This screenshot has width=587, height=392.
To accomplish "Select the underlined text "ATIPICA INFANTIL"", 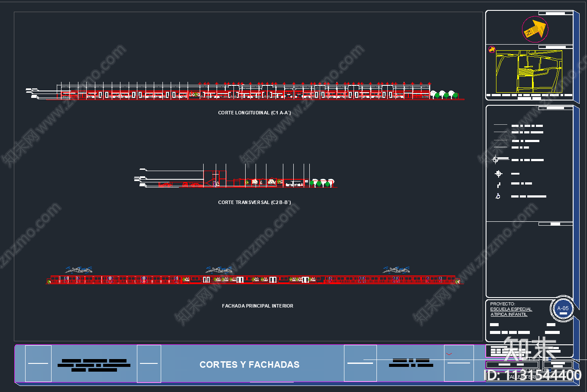I will pyautogui.click(x=509, y=314).
